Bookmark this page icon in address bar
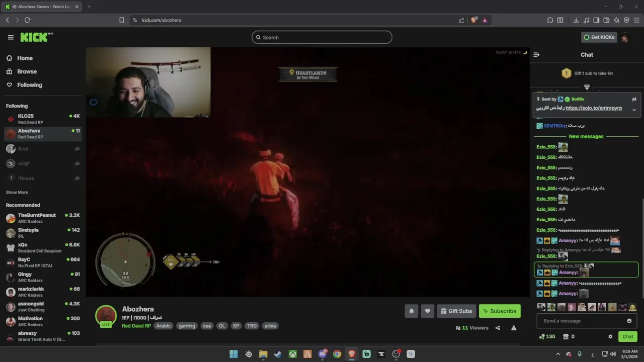Viewport: 644px width, 362px height. click(122, 20)
